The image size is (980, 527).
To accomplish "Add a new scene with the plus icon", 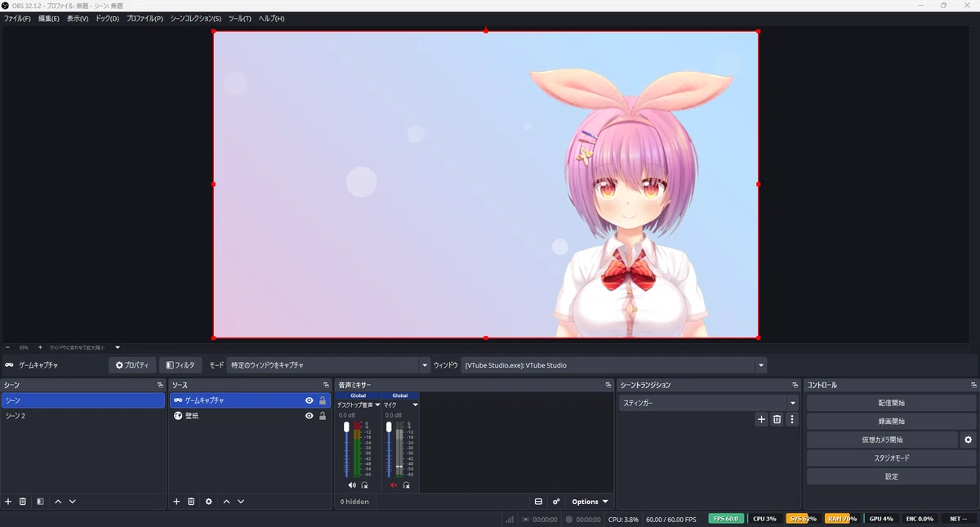I will 8,502.
